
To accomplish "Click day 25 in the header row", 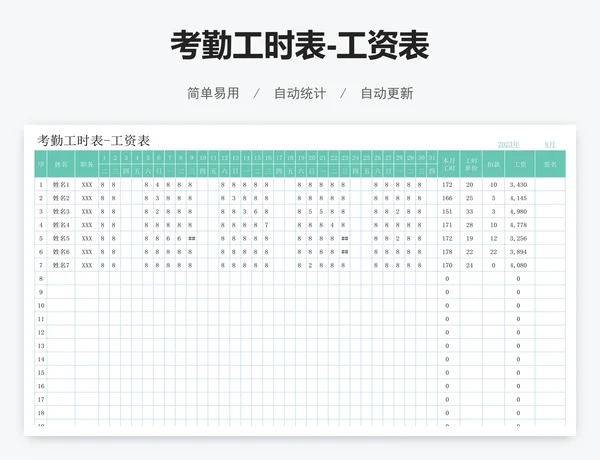I will coord(367,158).
